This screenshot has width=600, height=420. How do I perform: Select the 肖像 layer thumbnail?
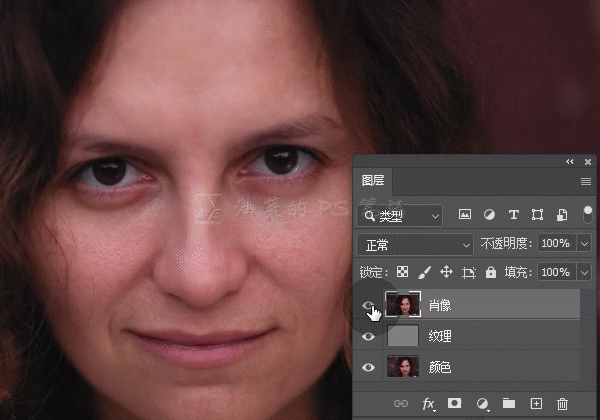point(403,304)
